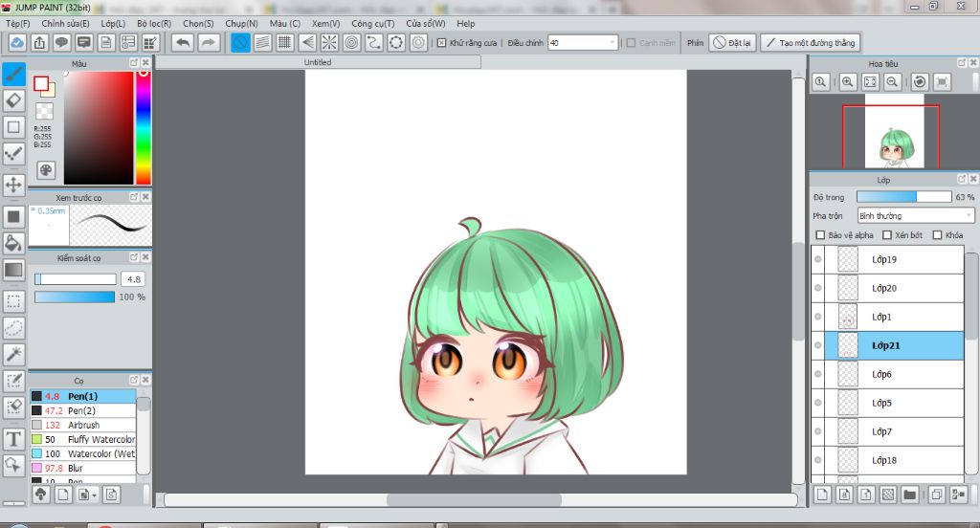Screen dimensions: 980x528
Task: Open Chọn(S) menu
Action: (x=198, y=23)
